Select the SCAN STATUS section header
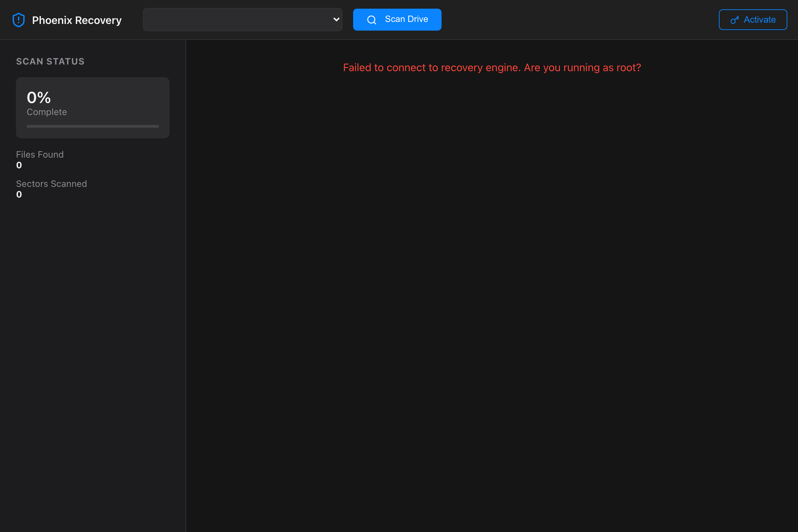The height and width of the screenshot is (532, 798). (50, 62)
